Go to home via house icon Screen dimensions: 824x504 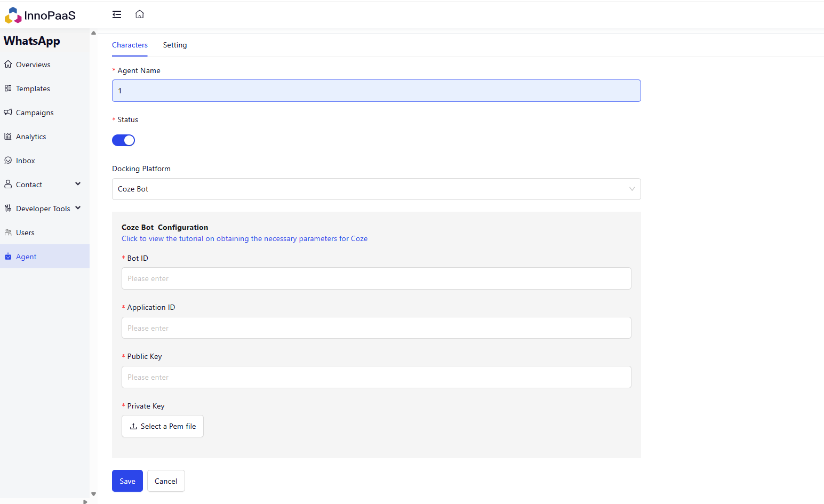click(x=140, y=14)
